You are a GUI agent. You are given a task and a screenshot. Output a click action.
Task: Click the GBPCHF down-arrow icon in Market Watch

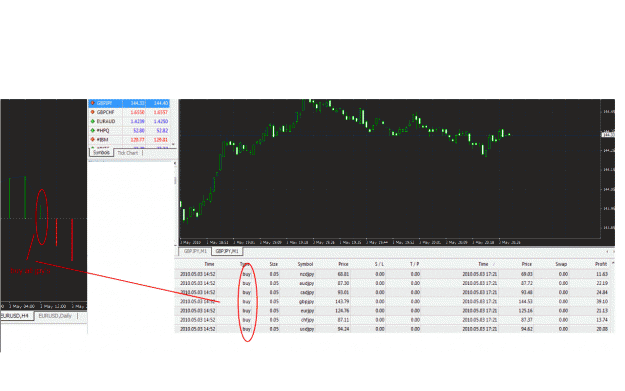tap(92, 112)
